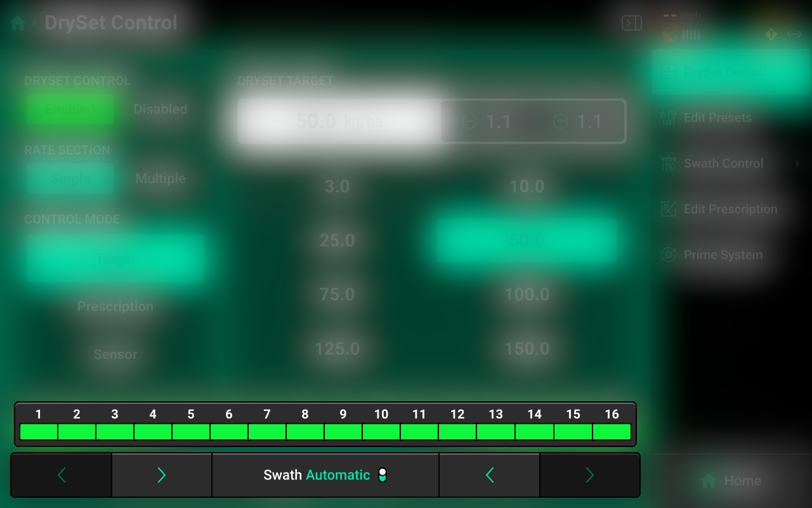Open Edit Prescription in the side menu
The width and height of the screenshot is (812, 508).
730,210
